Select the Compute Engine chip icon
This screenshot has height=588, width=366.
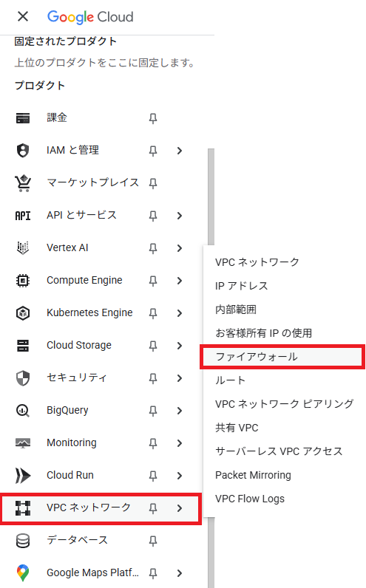coord(23,281)
